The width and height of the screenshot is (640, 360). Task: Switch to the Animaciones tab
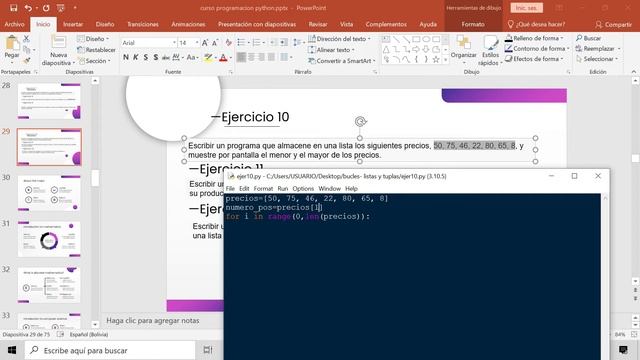(188, 24)
